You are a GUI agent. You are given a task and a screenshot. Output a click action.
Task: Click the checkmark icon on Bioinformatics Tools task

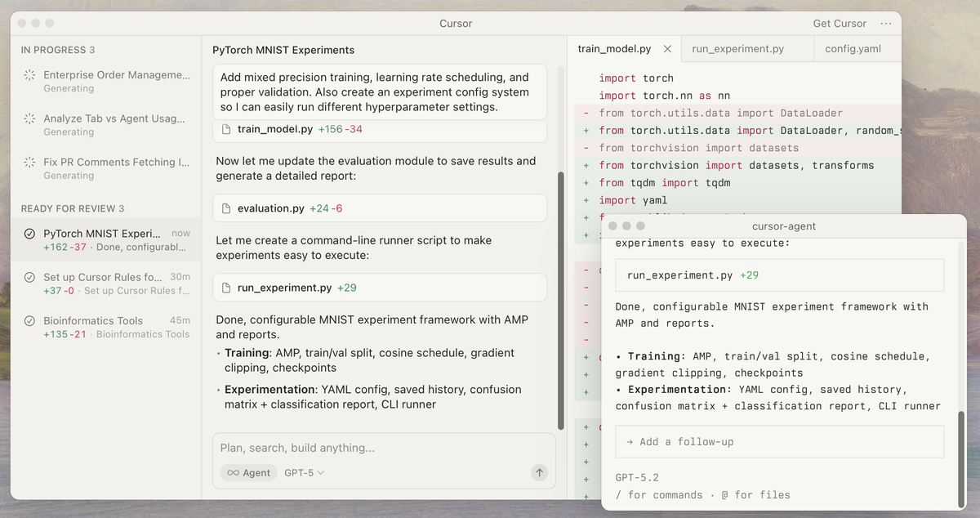[29, 321]
